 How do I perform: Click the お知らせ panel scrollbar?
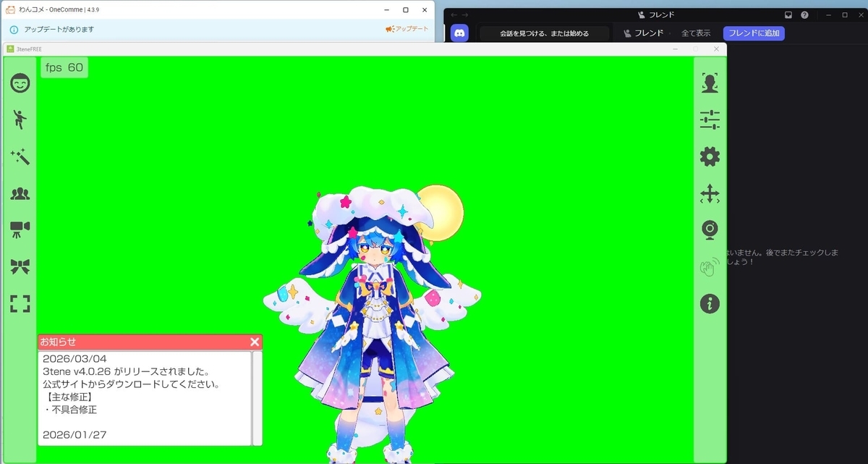pyautogui.click(x=257, y=398)
